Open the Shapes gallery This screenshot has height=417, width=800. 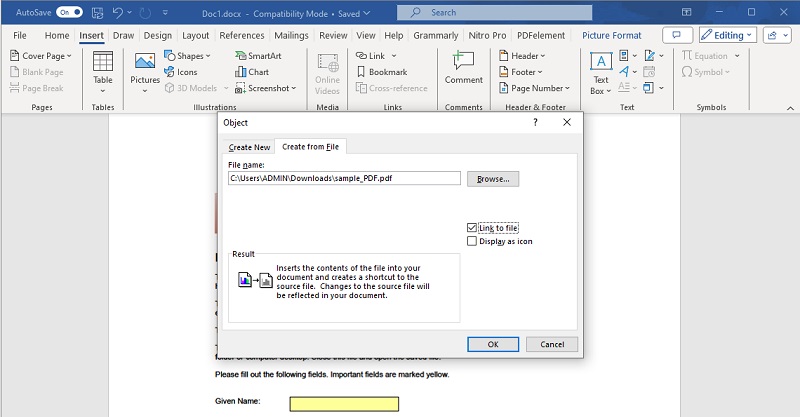click(x=187, y=56)
